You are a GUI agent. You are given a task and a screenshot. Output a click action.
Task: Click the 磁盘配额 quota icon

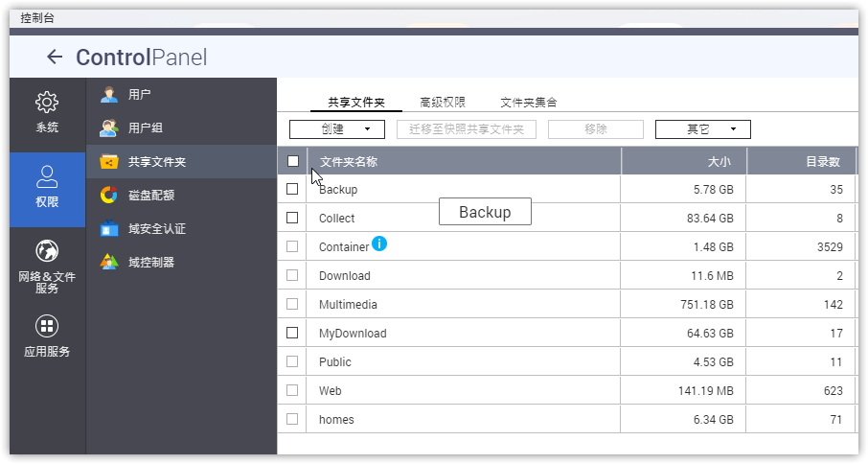(x=109, y=196)
